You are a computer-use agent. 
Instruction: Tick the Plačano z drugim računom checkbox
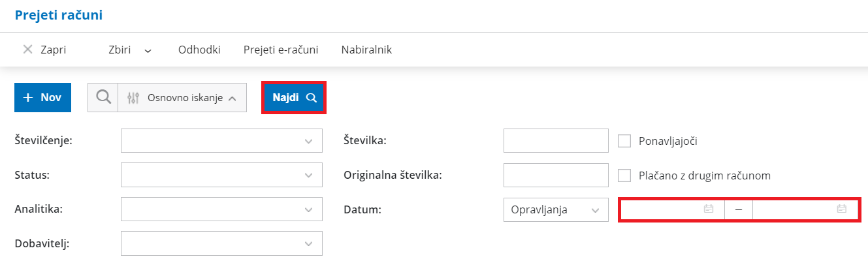[624, 175]
